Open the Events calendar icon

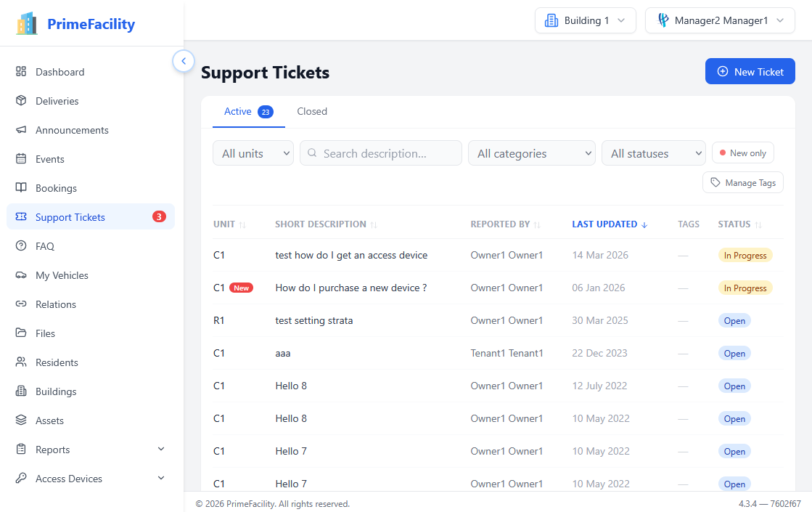point(22,158)
